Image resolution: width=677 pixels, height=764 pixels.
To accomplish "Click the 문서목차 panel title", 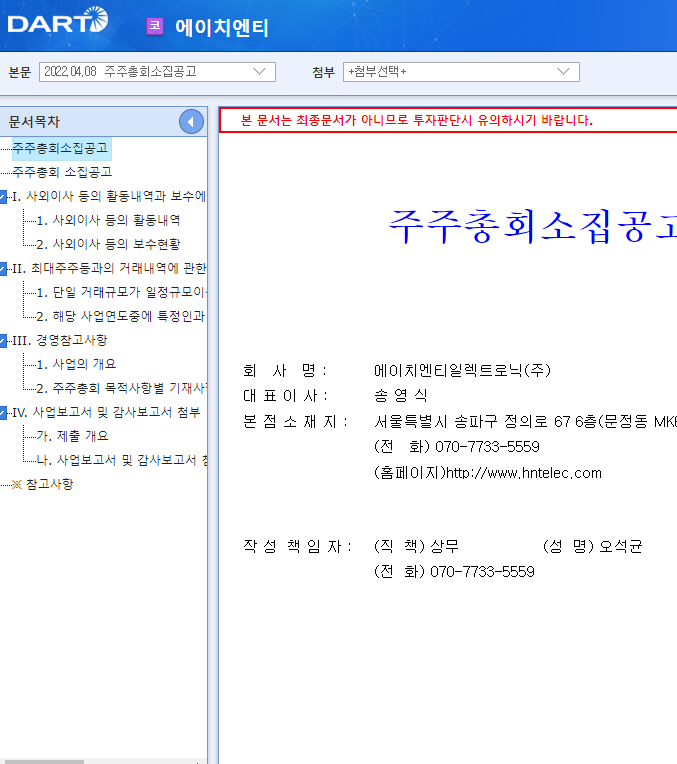I will tap(34, 122).
